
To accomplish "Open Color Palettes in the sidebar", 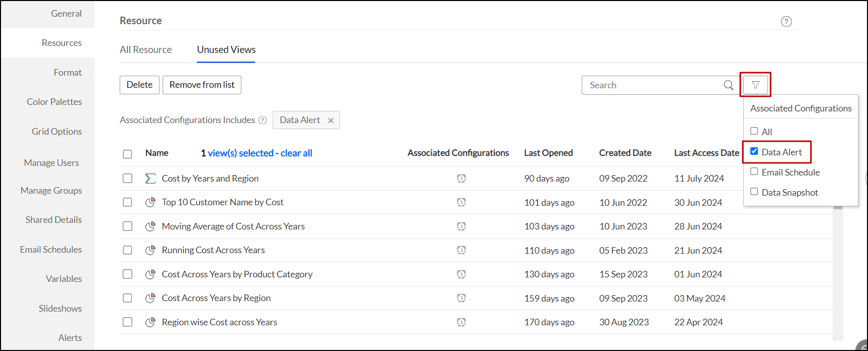I will (x=54, y=102).
